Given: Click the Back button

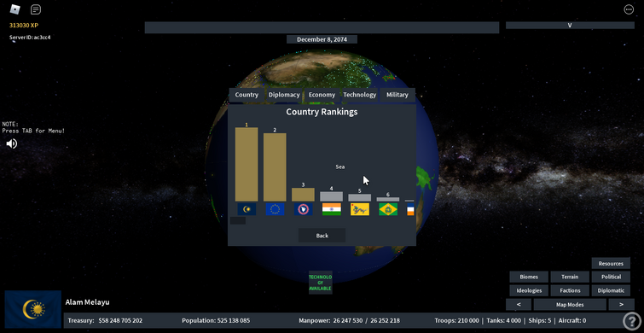Looking at the screenshot, I should tap(322, 236).
